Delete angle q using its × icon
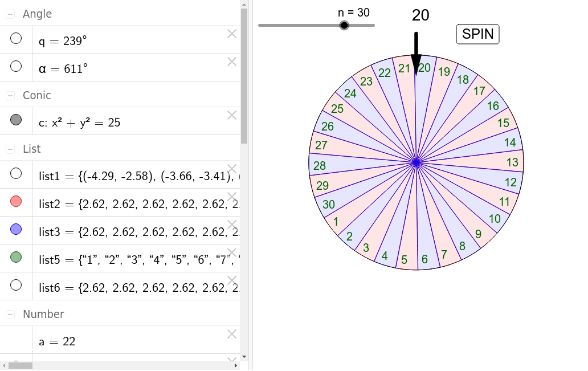The width and height of the screenshot is (588, 371). coord(232,34)
